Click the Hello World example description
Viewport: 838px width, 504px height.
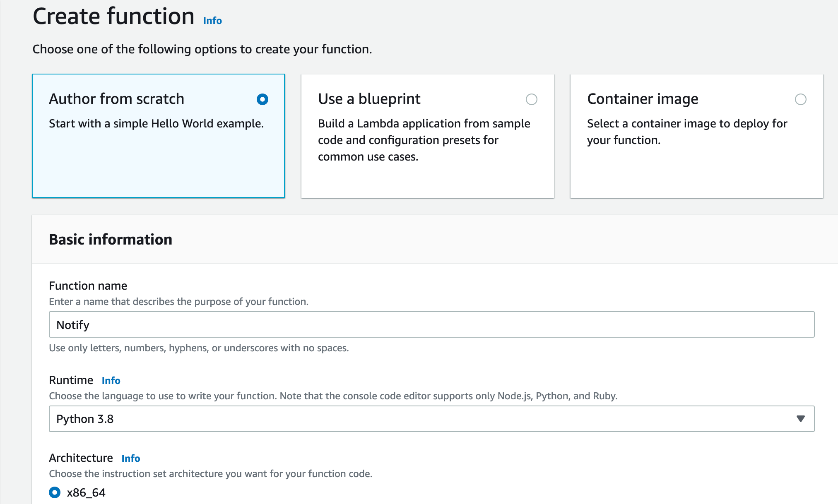click(156, 123)
